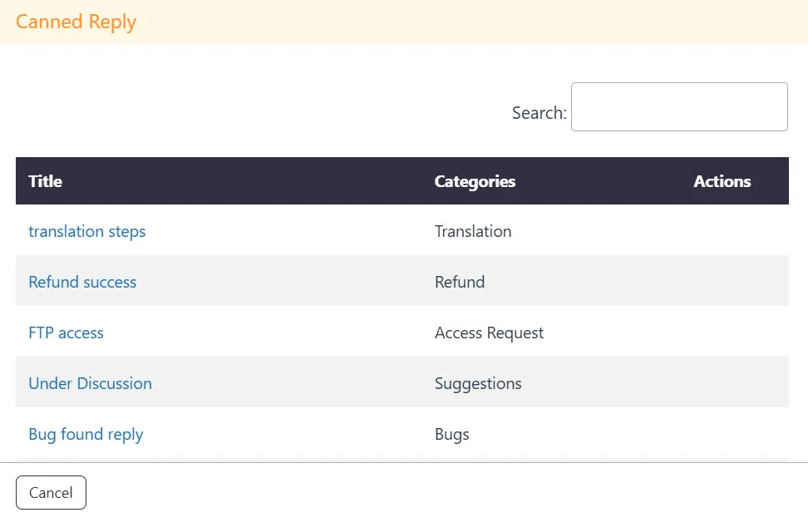The image size is (808, 532).
Task: Select the 'Access Request' category text
Action: pyautogui.click(x=489, y=332)
